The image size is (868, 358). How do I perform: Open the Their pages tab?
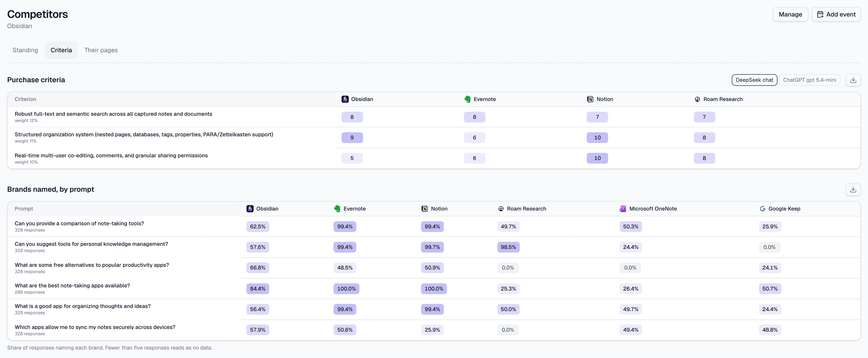(101, 50)
